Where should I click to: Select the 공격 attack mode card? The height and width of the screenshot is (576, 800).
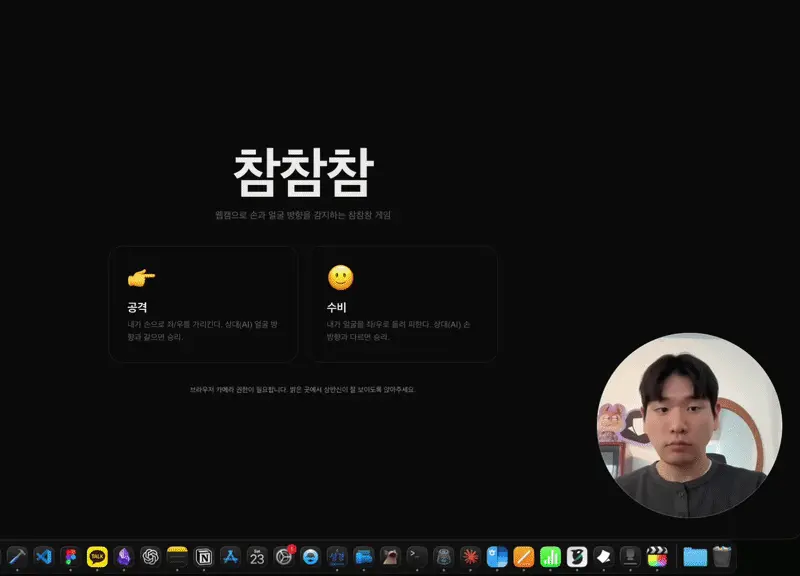[203, 304]
